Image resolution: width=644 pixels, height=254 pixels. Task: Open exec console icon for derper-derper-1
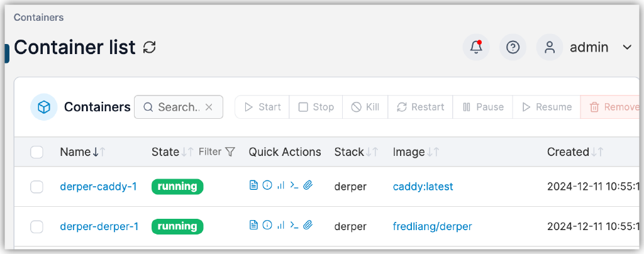[294, 225]
